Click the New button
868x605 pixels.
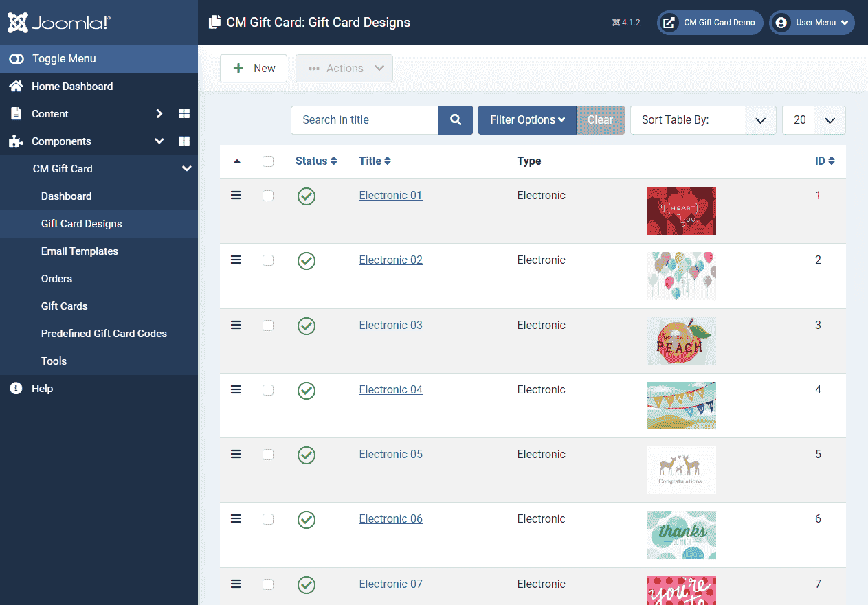pos(254,69)
